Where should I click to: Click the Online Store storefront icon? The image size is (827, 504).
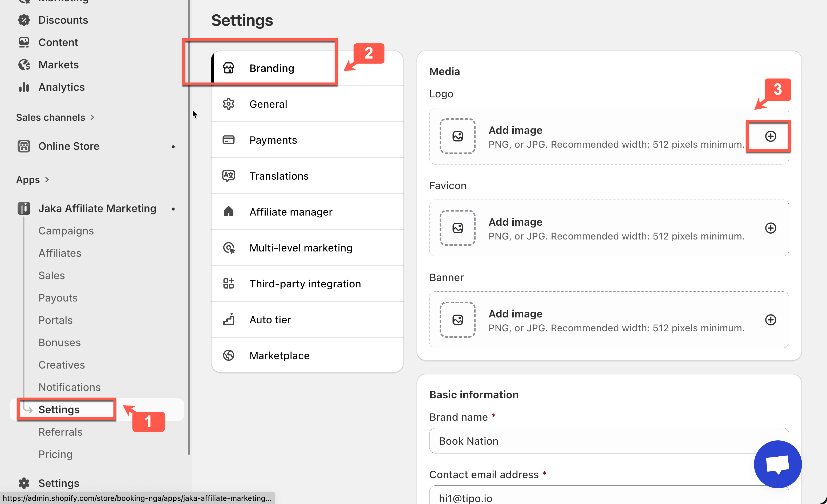tap(24, 146)
